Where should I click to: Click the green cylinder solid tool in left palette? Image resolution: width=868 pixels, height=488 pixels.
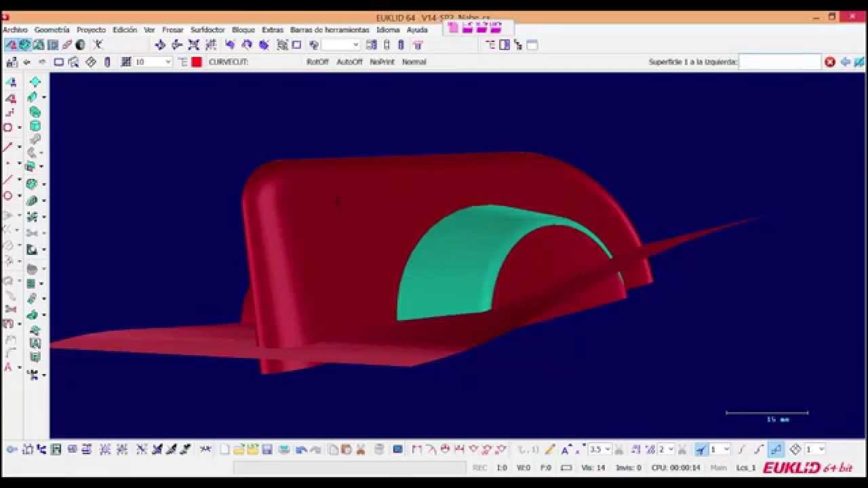pos(35,126)
